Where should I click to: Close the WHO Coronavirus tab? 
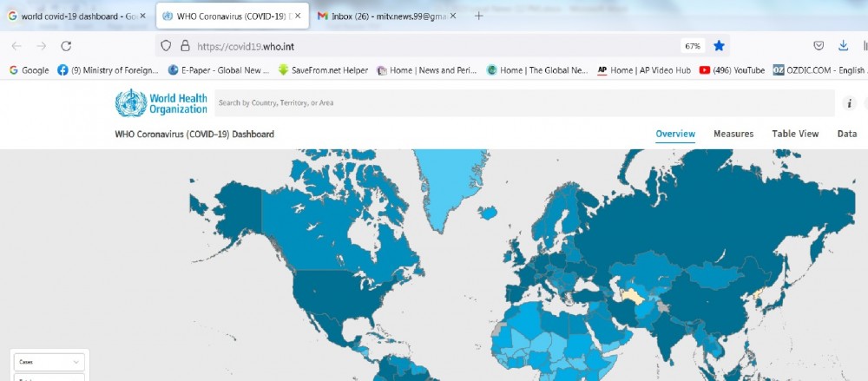click(x=298, y=16)
